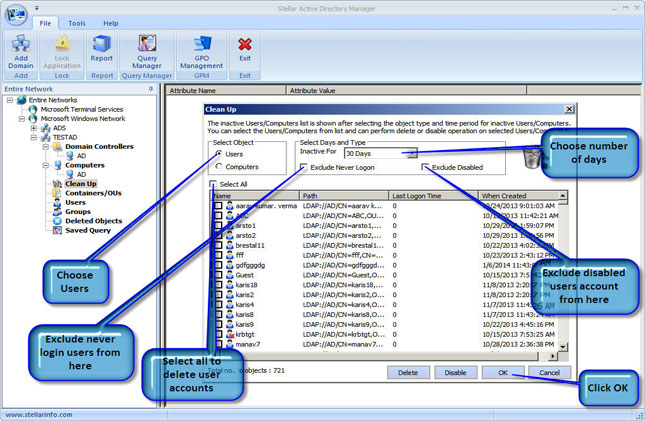Click the list's scroll down arrow
The width and height of the screenshot is (645, 421).
pos(563,347)
